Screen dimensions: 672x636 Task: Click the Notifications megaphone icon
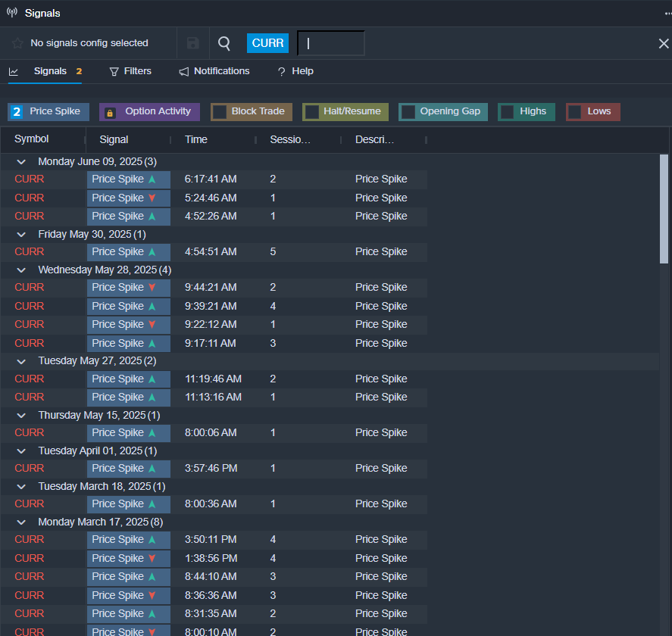point(184,71)
